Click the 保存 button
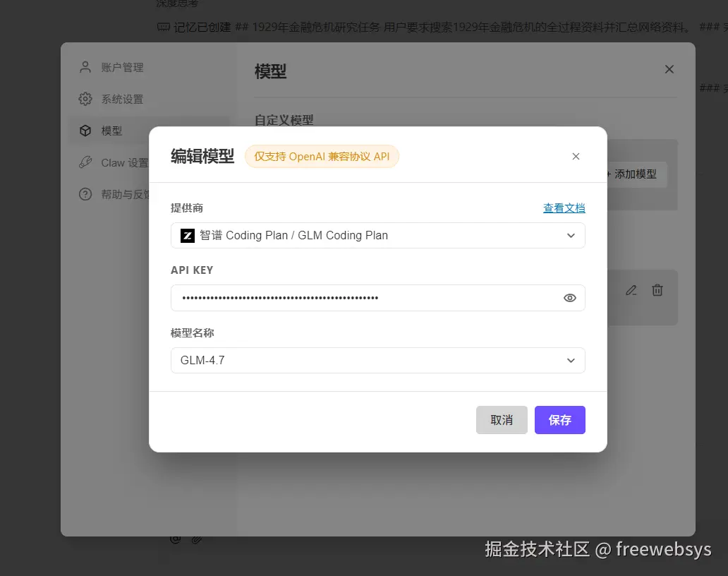 point(560,420)
